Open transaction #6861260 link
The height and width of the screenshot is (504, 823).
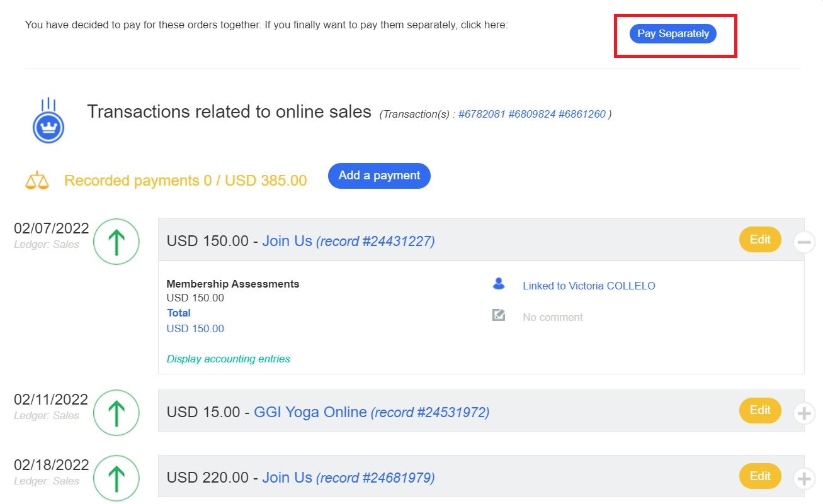[x=582, y=115]
